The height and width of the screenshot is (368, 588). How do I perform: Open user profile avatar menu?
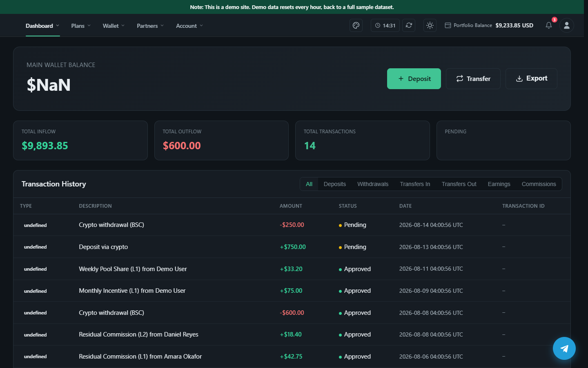tap(567, 25)
